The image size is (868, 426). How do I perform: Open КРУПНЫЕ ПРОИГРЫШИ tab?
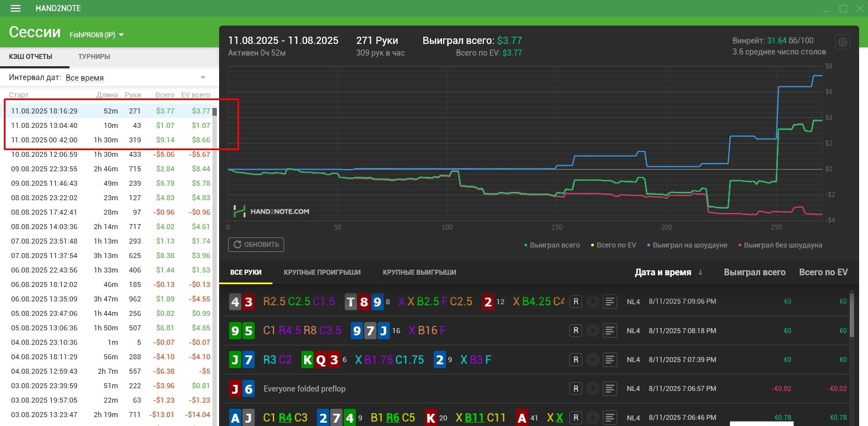click(x=322, y=272)
